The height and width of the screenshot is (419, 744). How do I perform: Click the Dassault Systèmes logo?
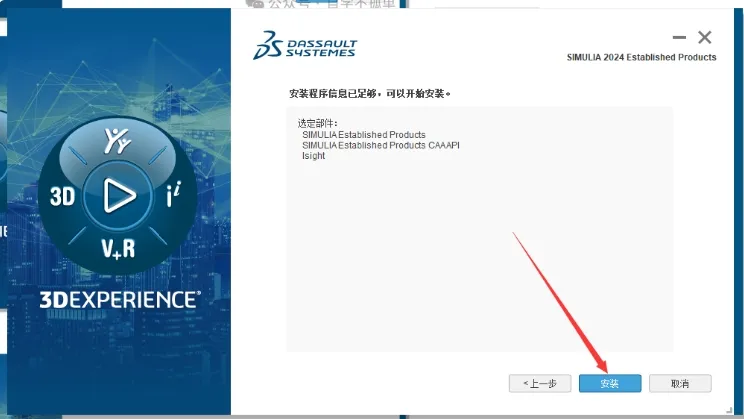pyautogui.click(x=305, y=46)
